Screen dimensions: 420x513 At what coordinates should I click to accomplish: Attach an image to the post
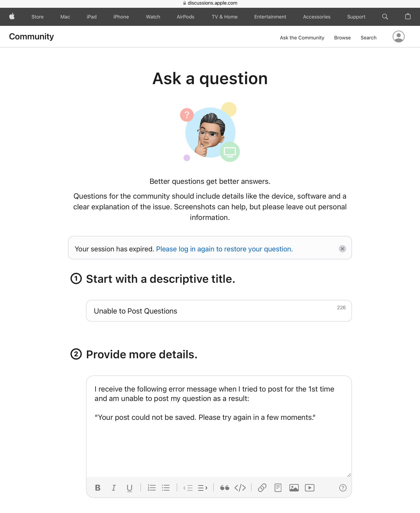tap(294, 488)
